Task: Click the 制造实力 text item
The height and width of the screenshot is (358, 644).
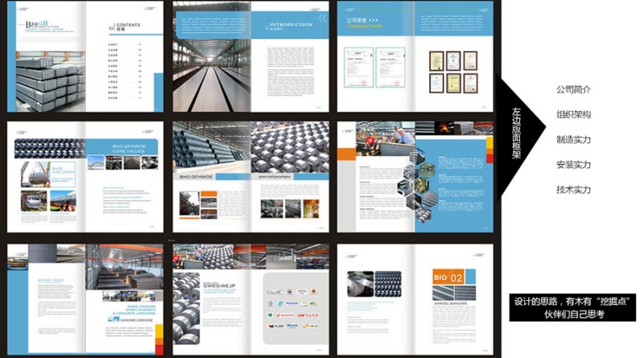Action: click(x=573, y=139)
